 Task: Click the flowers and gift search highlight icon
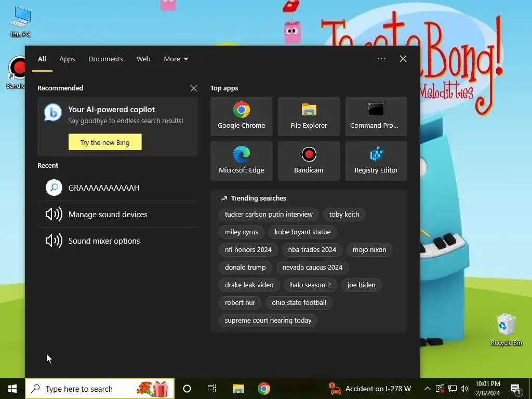[153, 389]
